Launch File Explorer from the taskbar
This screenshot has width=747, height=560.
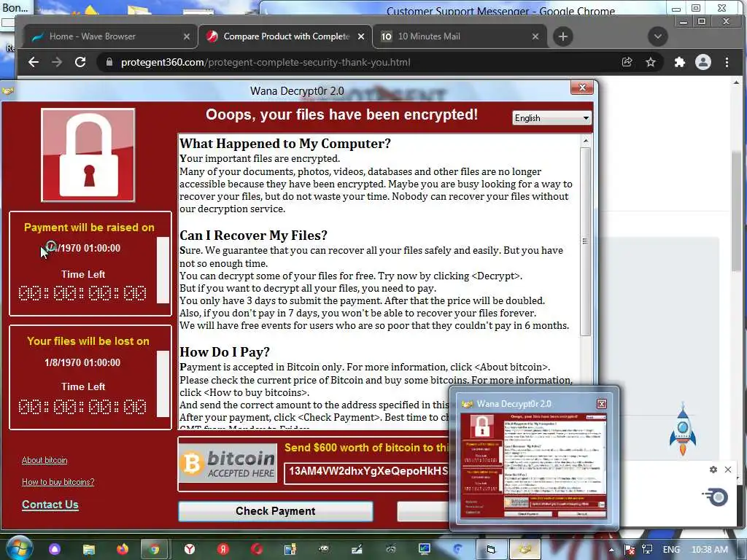click(x=88, y=549)
